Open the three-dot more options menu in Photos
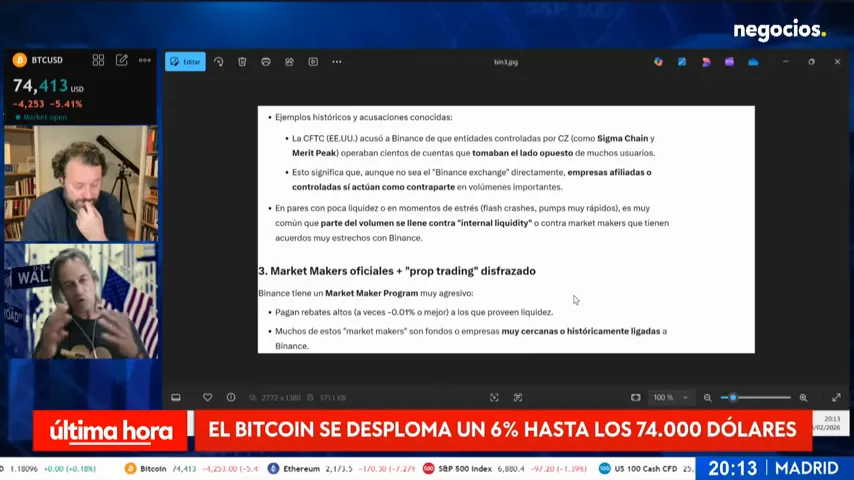Viewport: 854px width, 480px height. coord(337,62)
